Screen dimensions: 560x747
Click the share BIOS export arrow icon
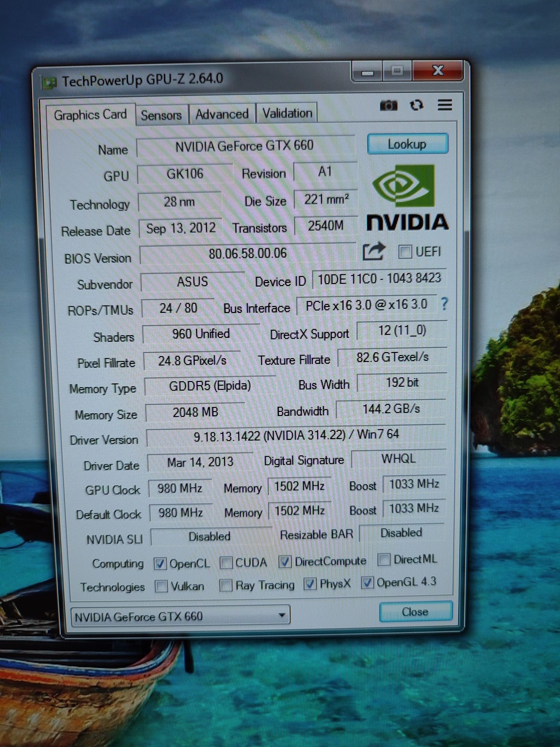(x=373, y=251)
